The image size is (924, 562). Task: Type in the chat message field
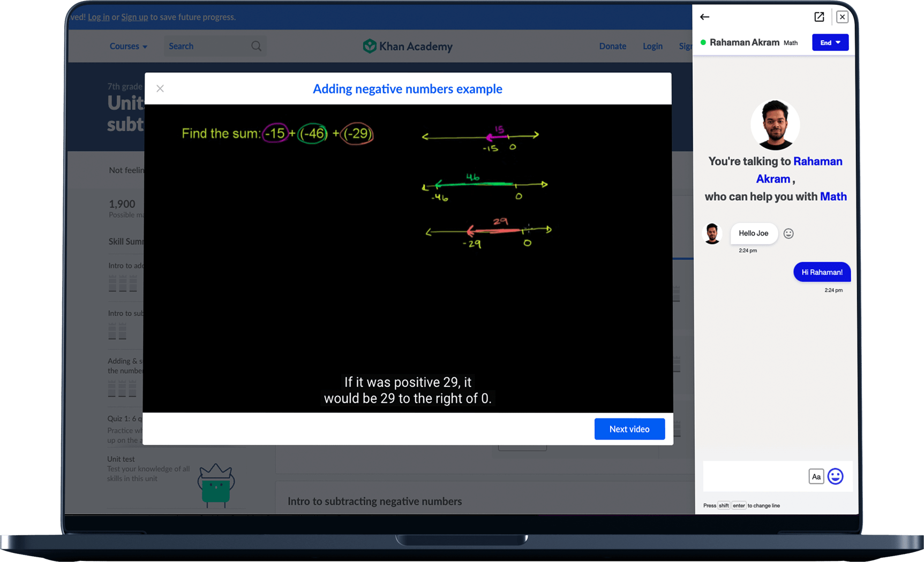click(x=754, y=476)
